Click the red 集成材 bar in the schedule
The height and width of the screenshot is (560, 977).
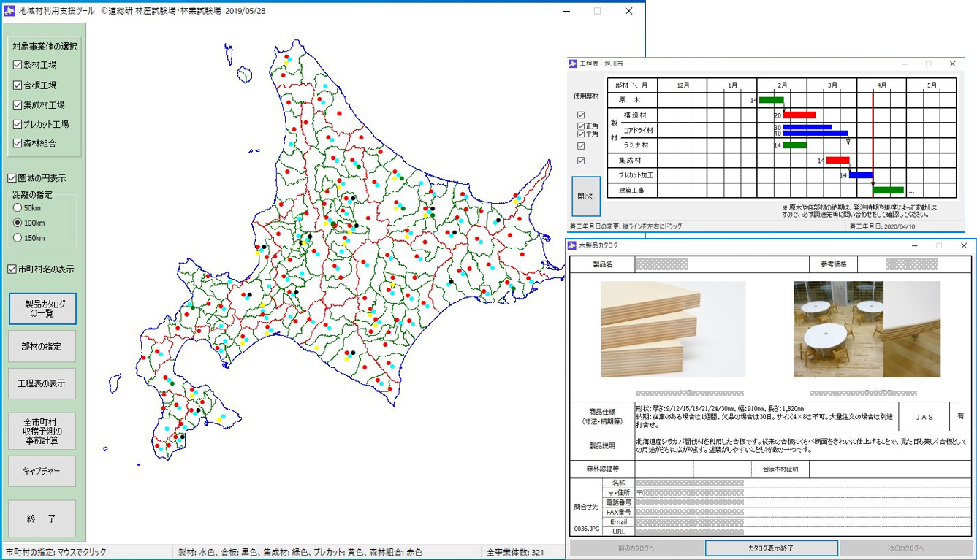coord(837,160)
